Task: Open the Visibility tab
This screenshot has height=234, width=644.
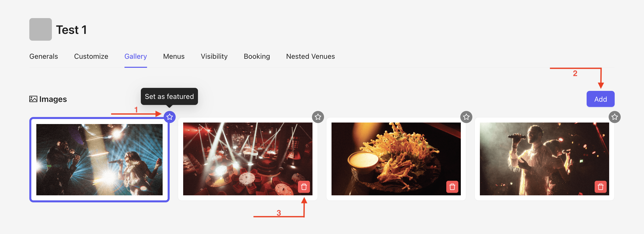Action: click(x=214, y=56)
